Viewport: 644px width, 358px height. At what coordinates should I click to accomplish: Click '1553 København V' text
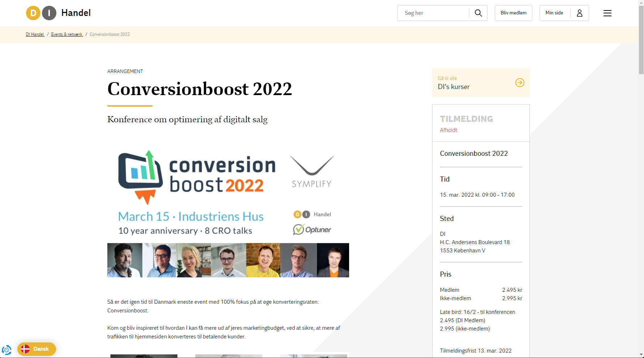(x=463, y=251)
